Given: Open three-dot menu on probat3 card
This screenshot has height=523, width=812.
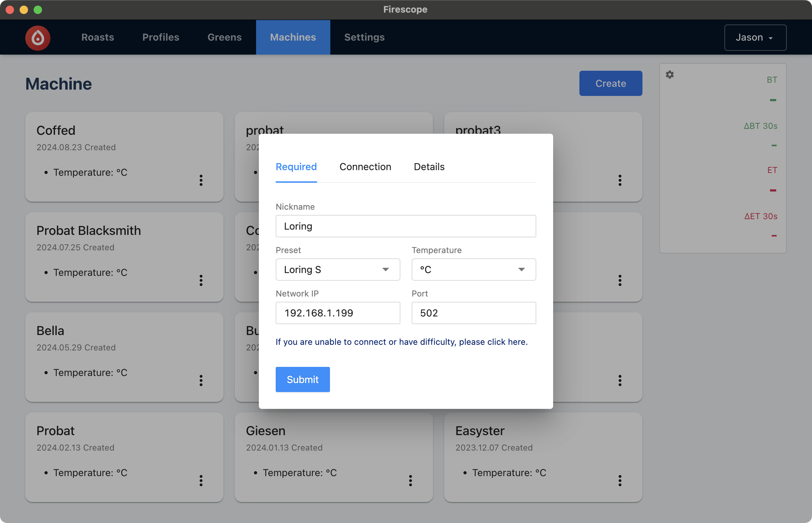Looking at the screenshot, I should tap(620, 180).
